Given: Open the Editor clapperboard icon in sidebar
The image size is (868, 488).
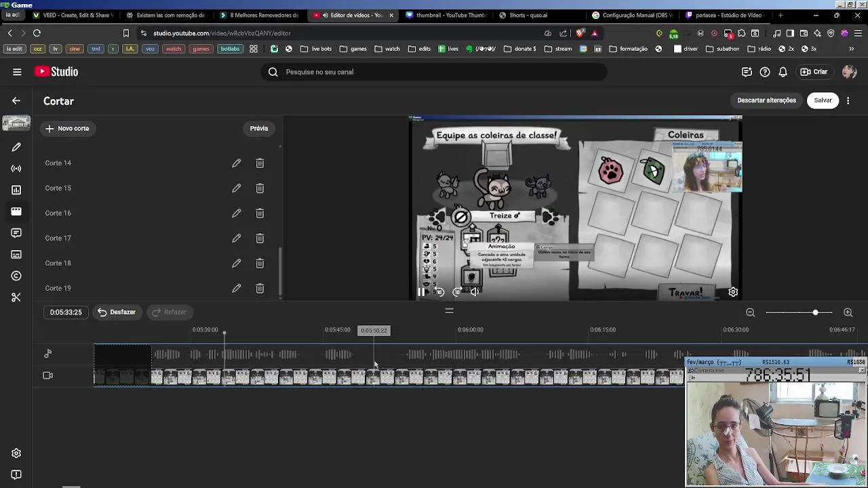Looking at the screenshot, I should 16,211.
